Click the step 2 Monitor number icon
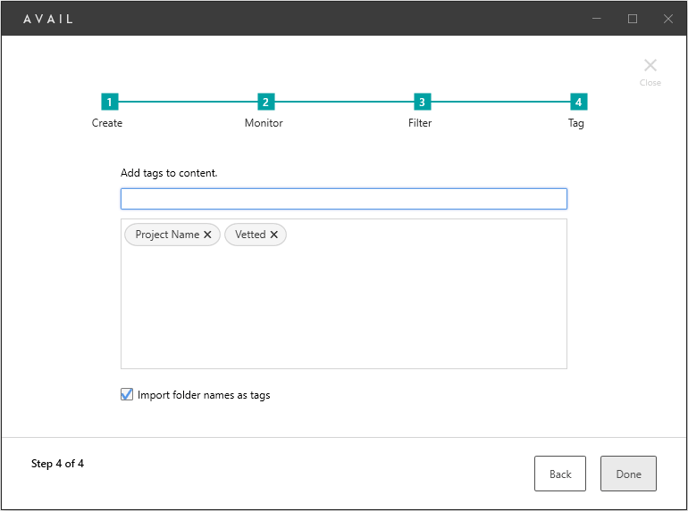The image size is (688, 511). pyautogui.click(x=266, y=102)
